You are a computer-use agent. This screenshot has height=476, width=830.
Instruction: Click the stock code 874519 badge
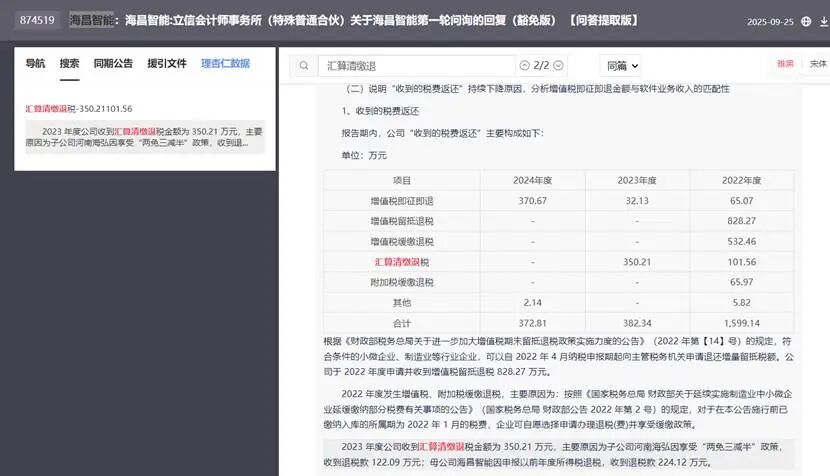(x=37, y=20)
